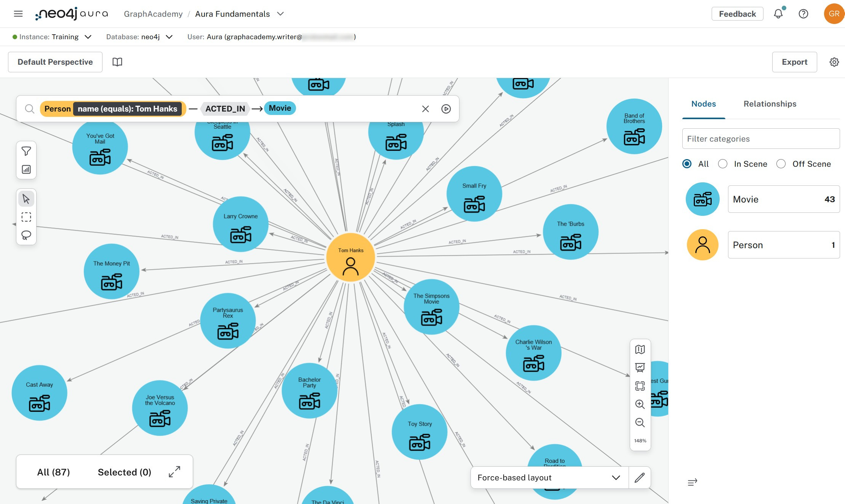Screen dimensions: 845x504
Task: Enable the In Scene filter option
Action: [x=722, y=164]
